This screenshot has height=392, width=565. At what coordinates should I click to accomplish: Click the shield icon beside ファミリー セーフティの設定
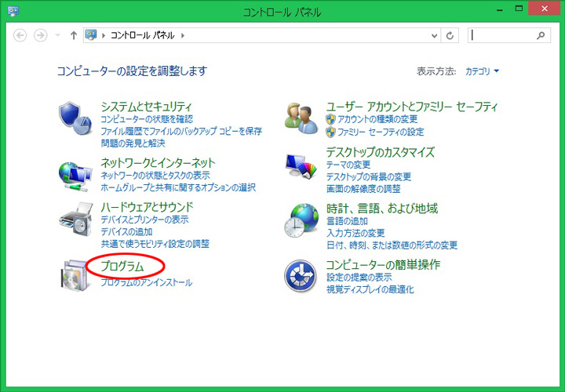(330, 132)
